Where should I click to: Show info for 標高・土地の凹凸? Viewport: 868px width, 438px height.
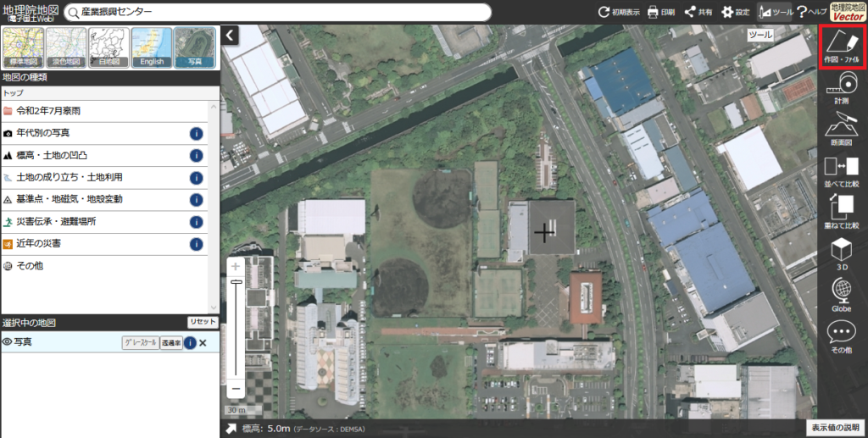(196, 155)
